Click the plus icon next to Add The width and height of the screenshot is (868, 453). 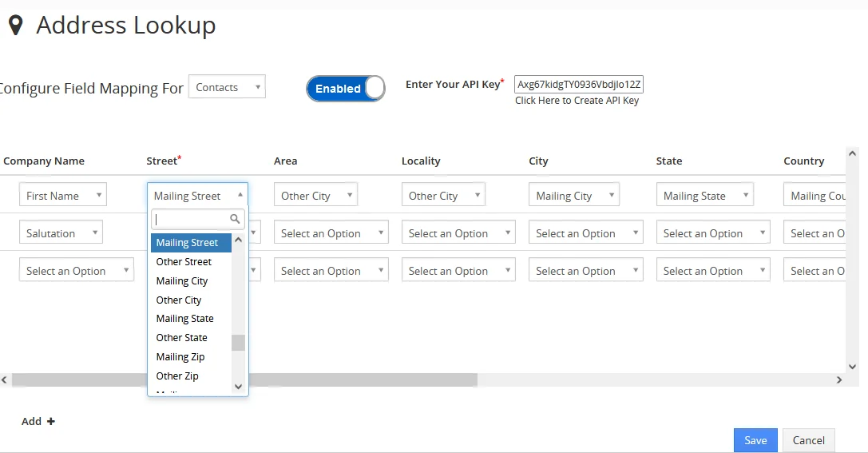point(51,421)
